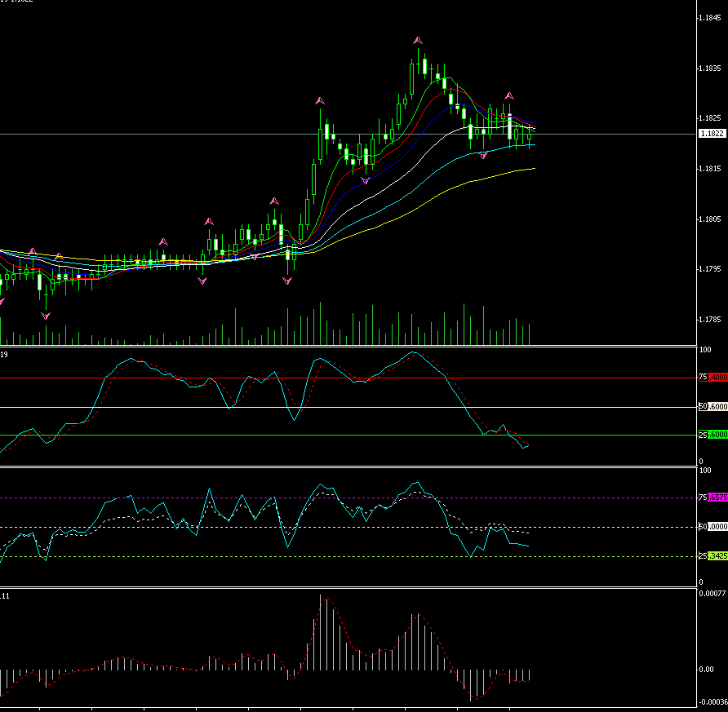Select the yellow-green dashed level line
728x712 pixels.
click(x=348, y=556)
